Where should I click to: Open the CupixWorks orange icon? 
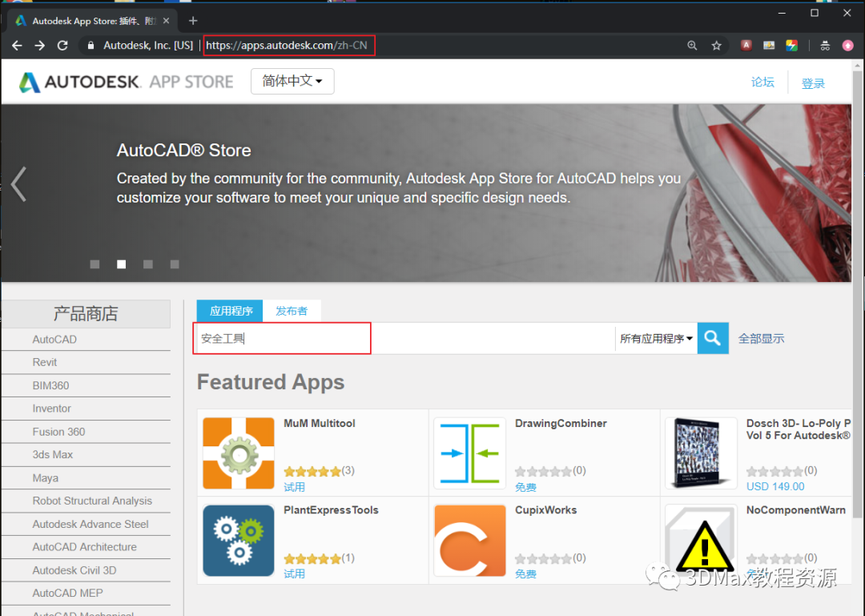pyautogui.click(x=469, y=541)
